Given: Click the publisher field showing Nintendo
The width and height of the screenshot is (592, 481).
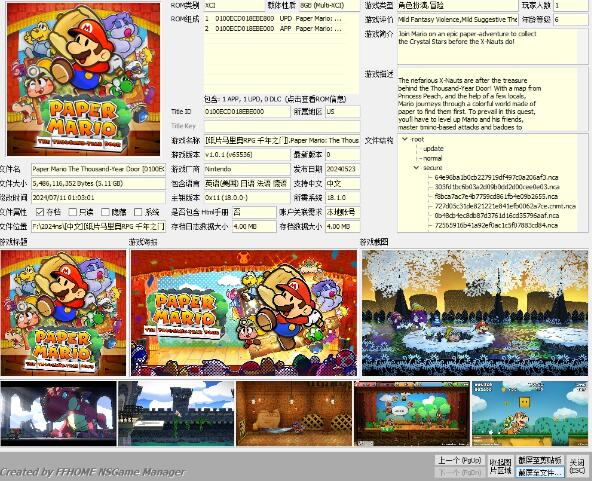Looking at the screenshot, I should coord(247,169).
